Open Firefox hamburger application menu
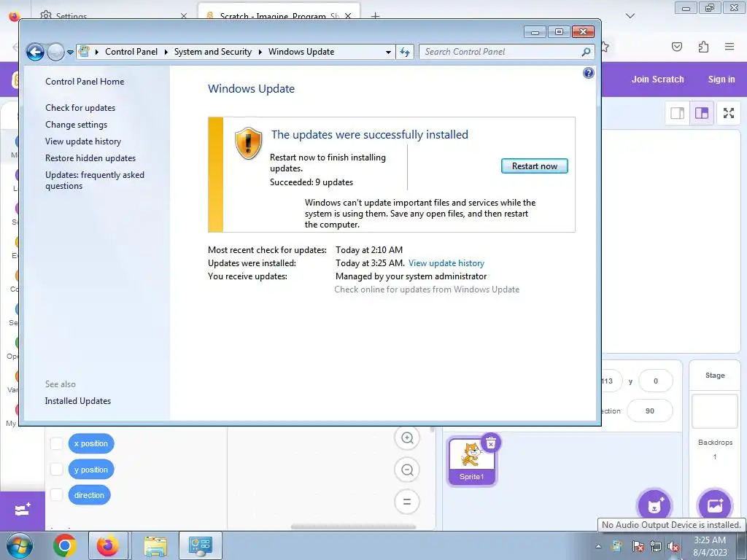The width and height of the screenshot is (747, 560). (729, 47)
